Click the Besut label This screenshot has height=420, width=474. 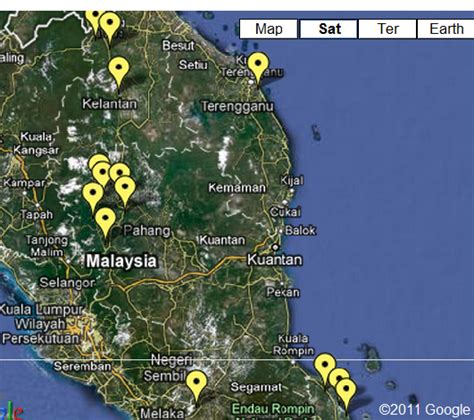tap(178, 46)
